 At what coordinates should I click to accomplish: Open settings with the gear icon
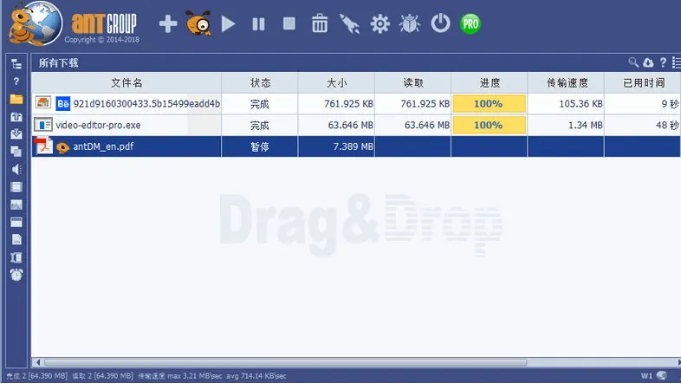pyautogui.click(x=380, y=23)
